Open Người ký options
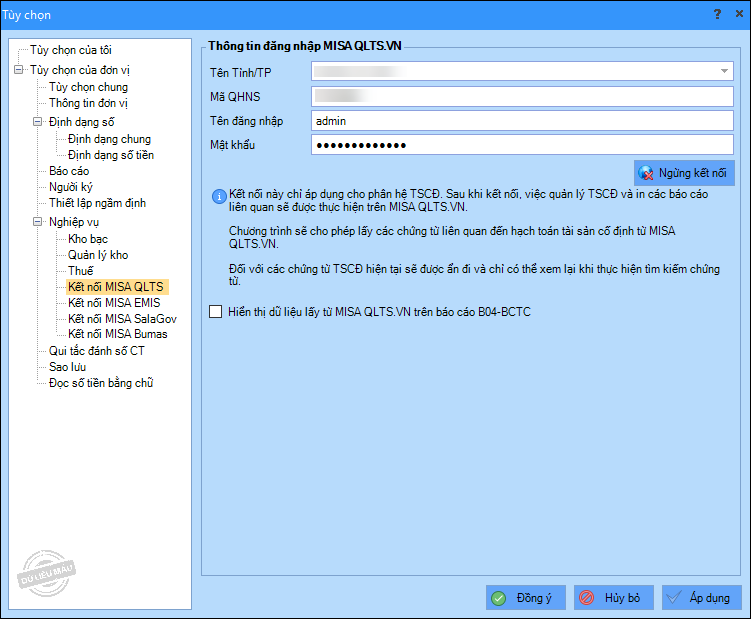Screen dimensions: 751x619 71,187
